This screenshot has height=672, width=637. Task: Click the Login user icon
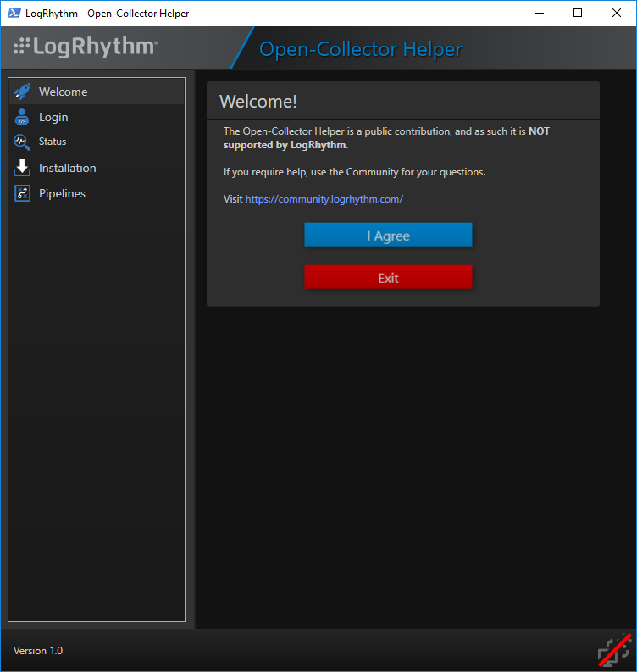[x=22, y=117]
